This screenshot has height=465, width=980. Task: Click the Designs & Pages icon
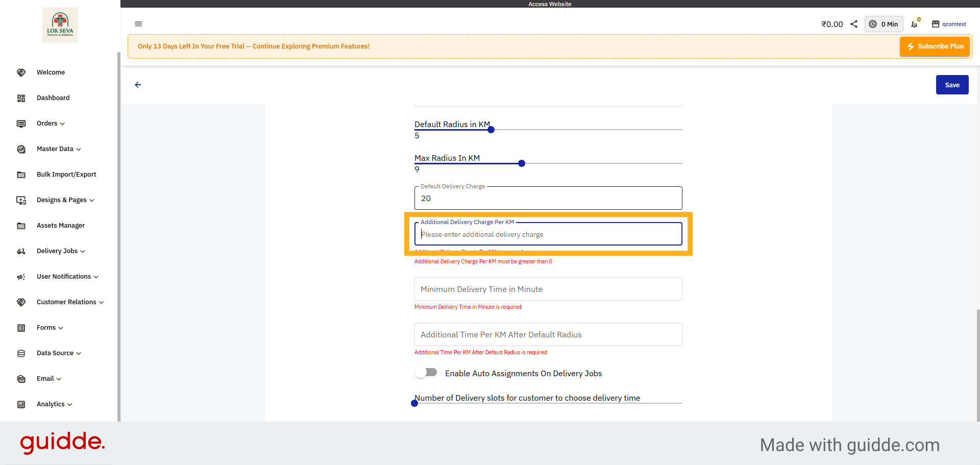21,200
